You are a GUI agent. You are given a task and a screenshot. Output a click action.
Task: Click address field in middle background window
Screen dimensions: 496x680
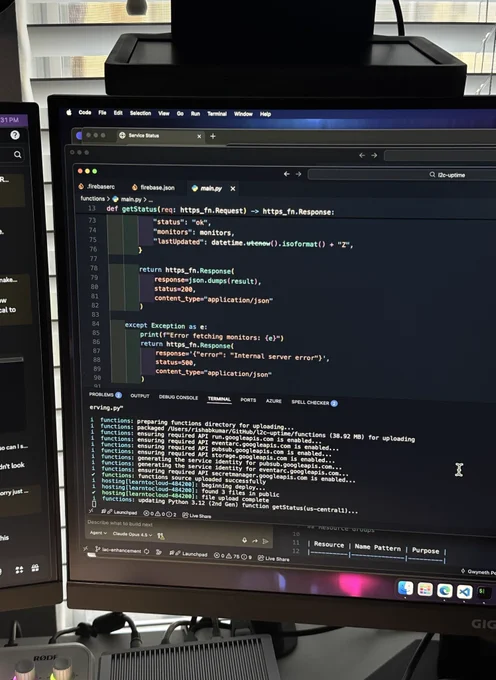pos(440,156)
